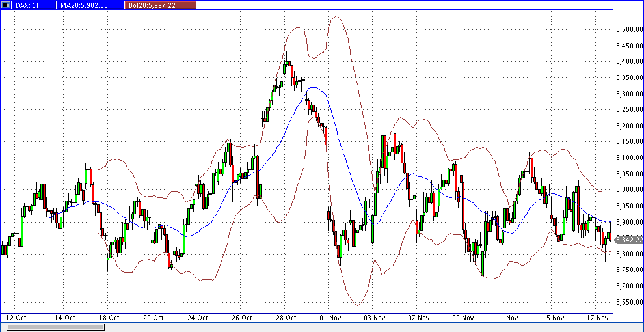
Task: Click the 11 Nov date label
Action: point(507,318)
